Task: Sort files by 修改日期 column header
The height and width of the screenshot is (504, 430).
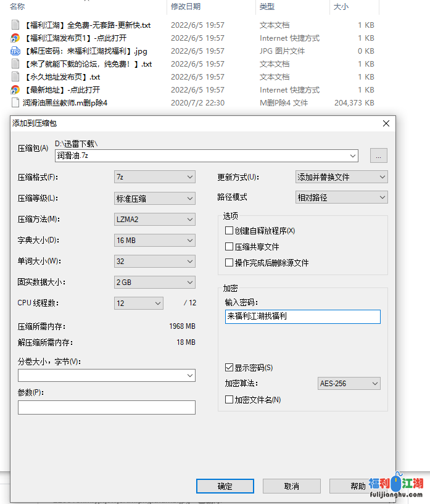Action: 186,7
